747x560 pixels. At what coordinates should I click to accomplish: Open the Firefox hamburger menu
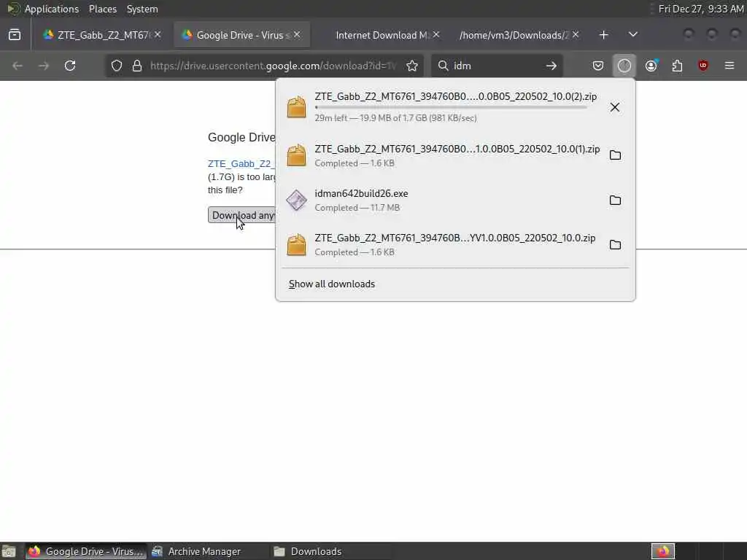tap(729, 66)
